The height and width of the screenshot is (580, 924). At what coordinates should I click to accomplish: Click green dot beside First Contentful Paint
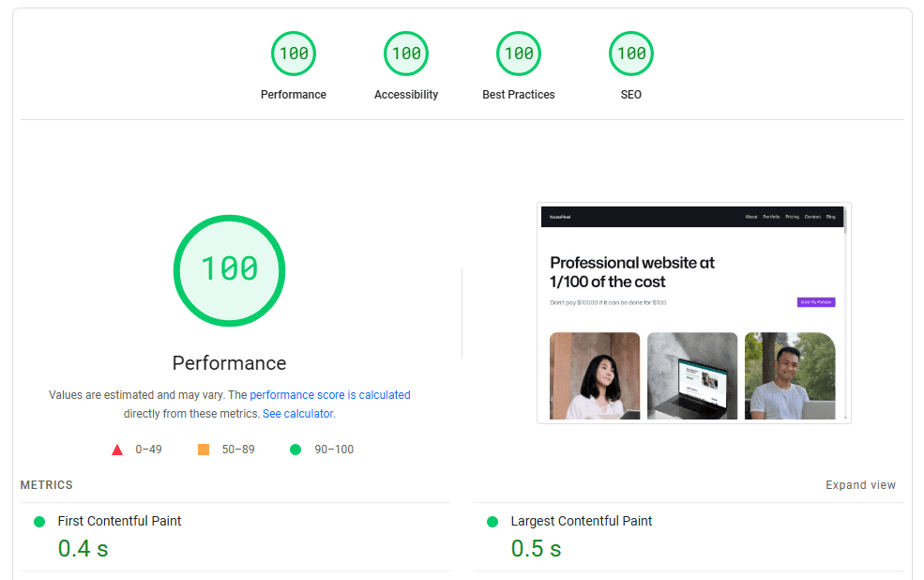pyautogui.click(x=39, y=522)
